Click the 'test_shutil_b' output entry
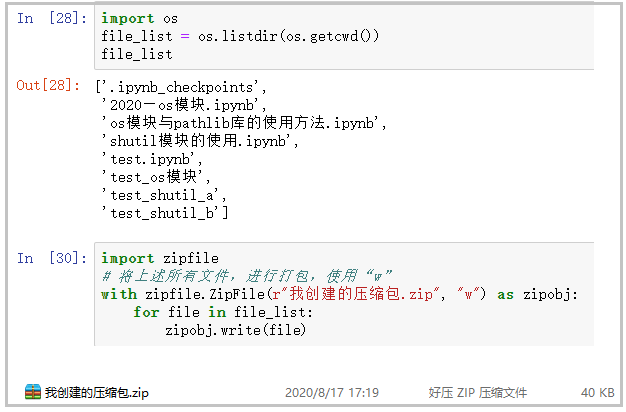626x412 pixels. [166, 212]
